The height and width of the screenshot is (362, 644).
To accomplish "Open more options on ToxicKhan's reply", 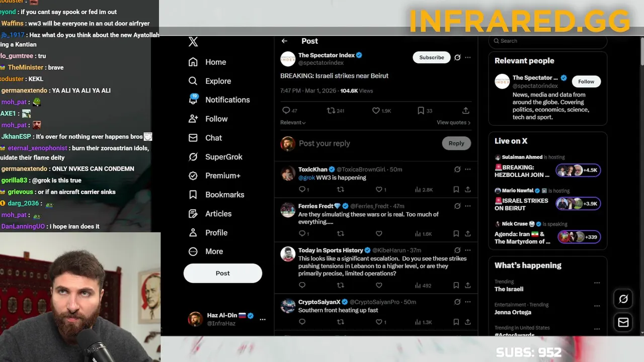I will click(x=468, y=169).
